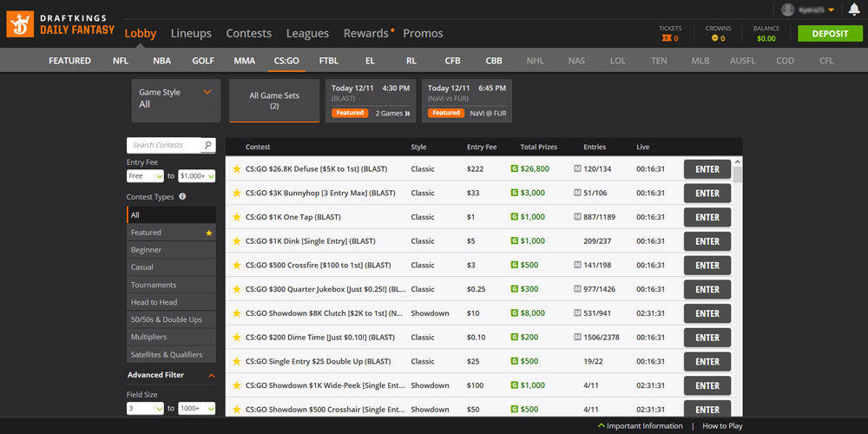Click the contest list scrollbar thumb
Image resolution: width=868 pixels, height=434 pixels.
point(737,175)
